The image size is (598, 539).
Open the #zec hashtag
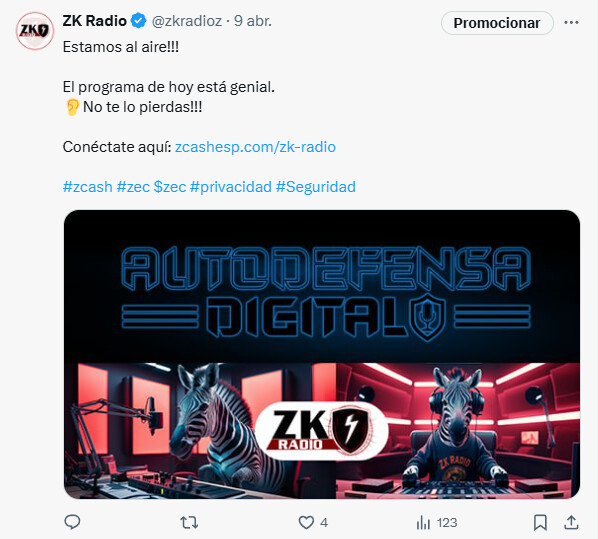point(133,187)
